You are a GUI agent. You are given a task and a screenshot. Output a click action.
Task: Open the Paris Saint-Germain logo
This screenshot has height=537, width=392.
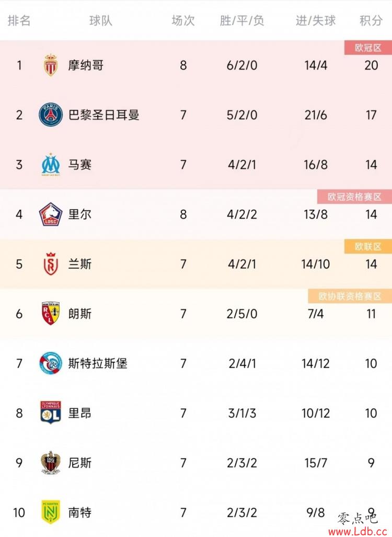[51, 115]
